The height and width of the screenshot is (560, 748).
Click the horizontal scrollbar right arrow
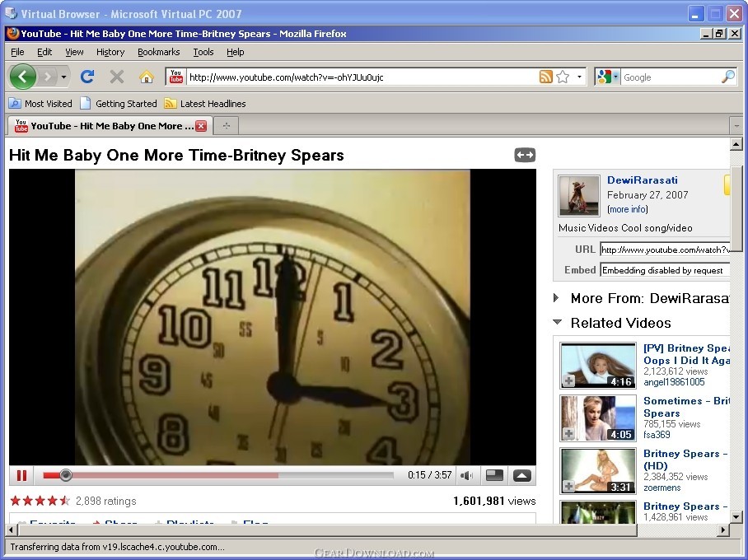tap(723, 530)
